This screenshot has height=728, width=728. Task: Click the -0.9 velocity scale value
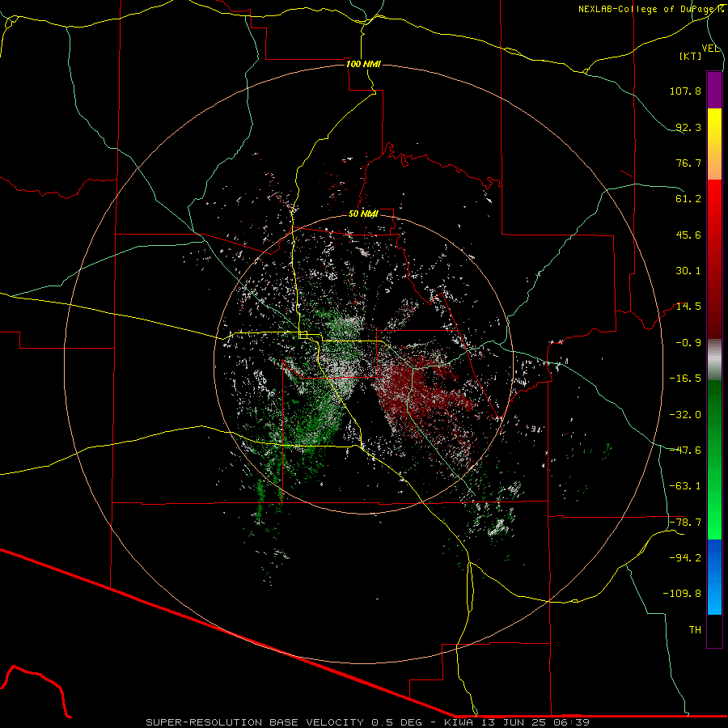point(688,343)
